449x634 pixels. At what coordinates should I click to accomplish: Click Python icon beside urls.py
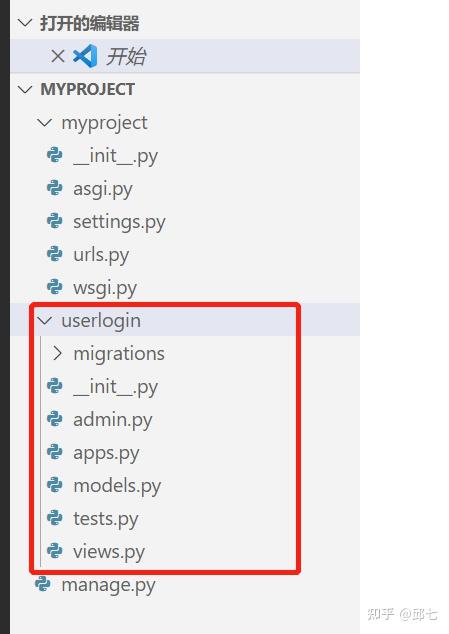55,254
